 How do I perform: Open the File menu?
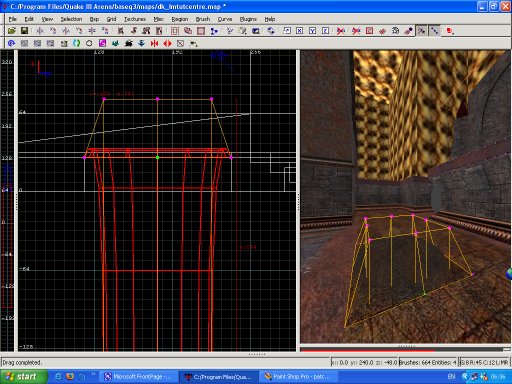tap(13, 19)
